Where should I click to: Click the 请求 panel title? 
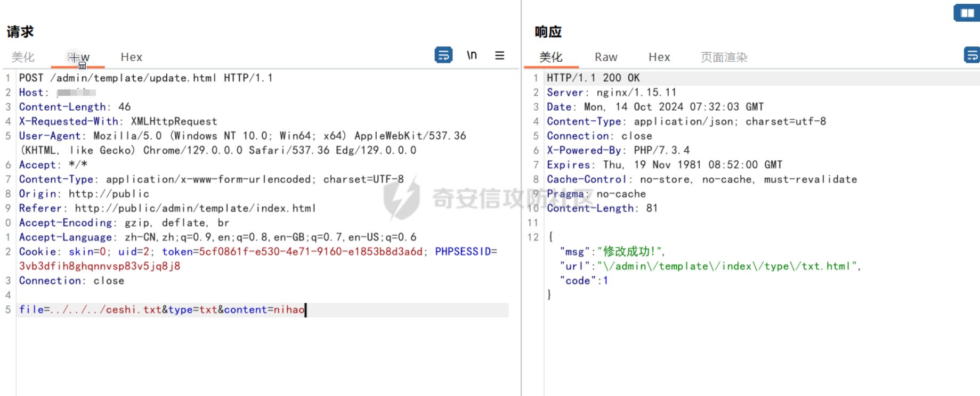(x=20, y=32)
